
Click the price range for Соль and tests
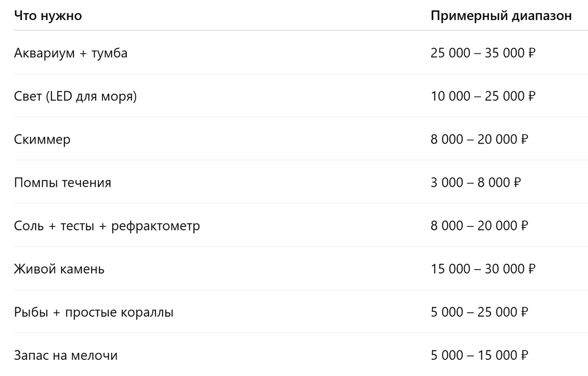click(x=479, y=226)
